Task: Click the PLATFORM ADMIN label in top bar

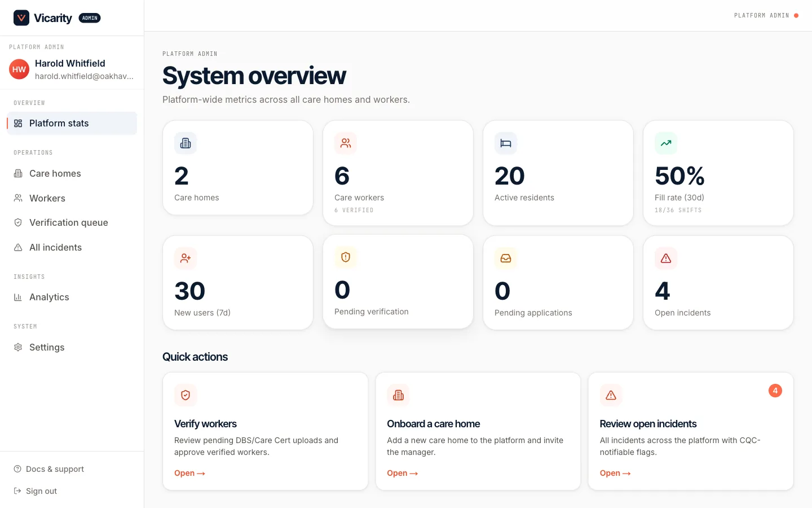Action: click(x=762, y=16)
